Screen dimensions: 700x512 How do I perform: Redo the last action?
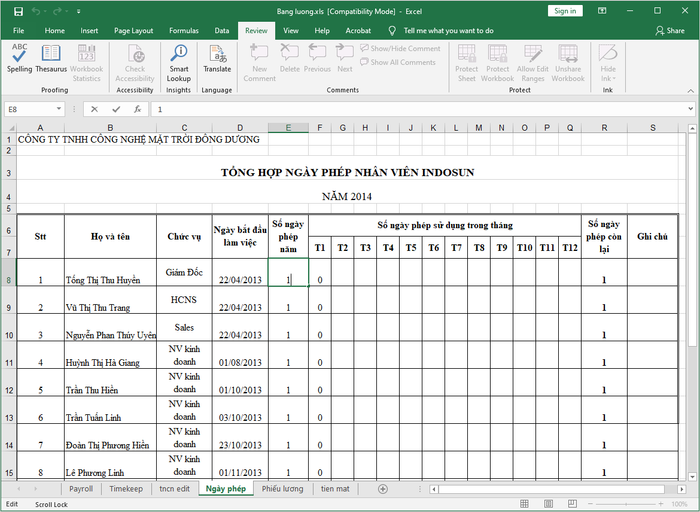[x=58, y=11]
